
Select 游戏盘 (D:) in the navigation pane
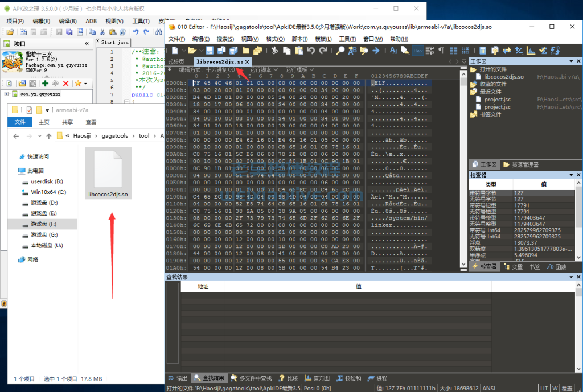pyautogui.click(x=44, y=203)
